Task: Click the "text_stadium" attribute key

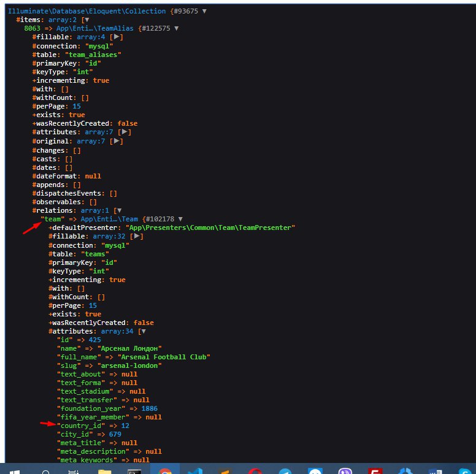Action: (85, 391)
